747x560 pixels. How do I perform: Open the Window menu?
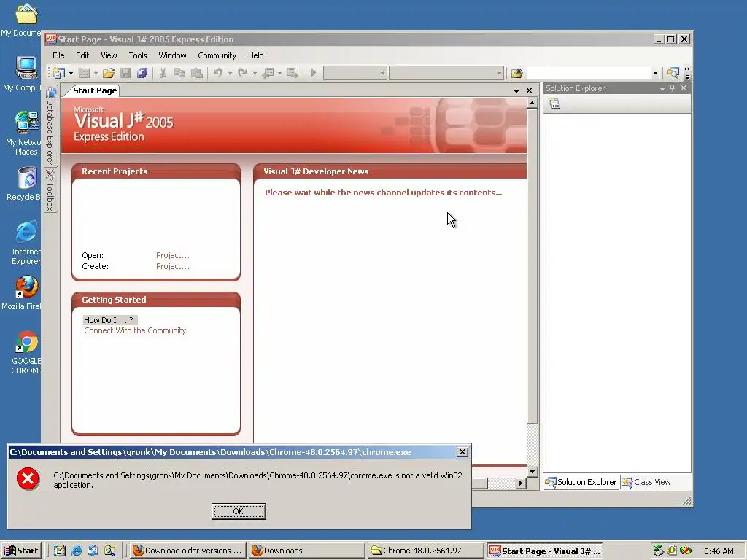tap(172, 55)
